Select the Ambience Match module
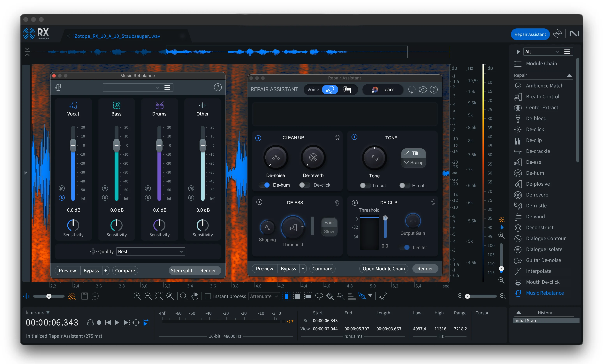 click(x=544, y=86)
